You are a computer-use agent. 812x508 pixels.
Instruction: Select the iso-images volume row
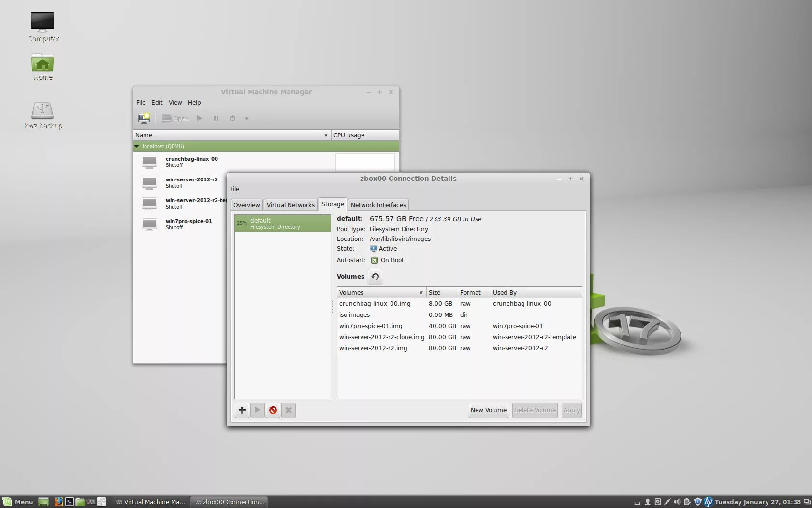click(459, 315)
